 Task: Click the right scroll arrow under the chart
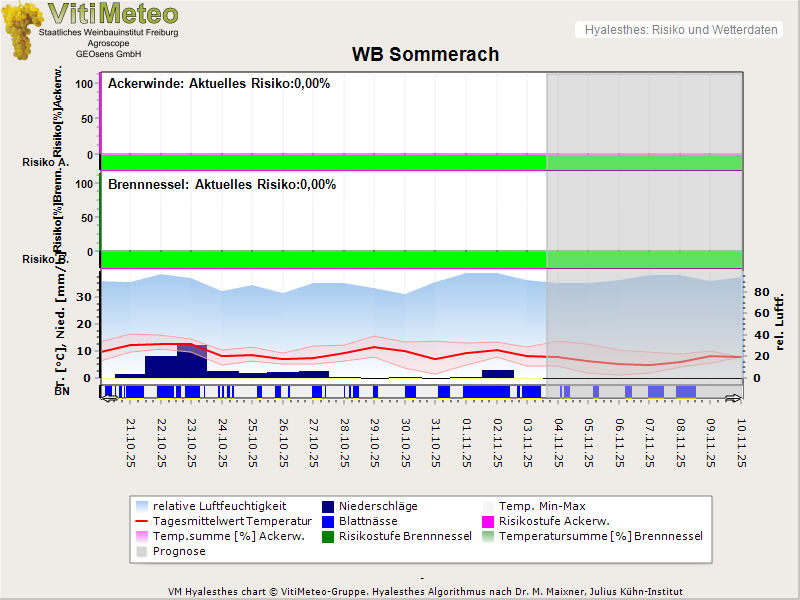(x=734, y=398)
